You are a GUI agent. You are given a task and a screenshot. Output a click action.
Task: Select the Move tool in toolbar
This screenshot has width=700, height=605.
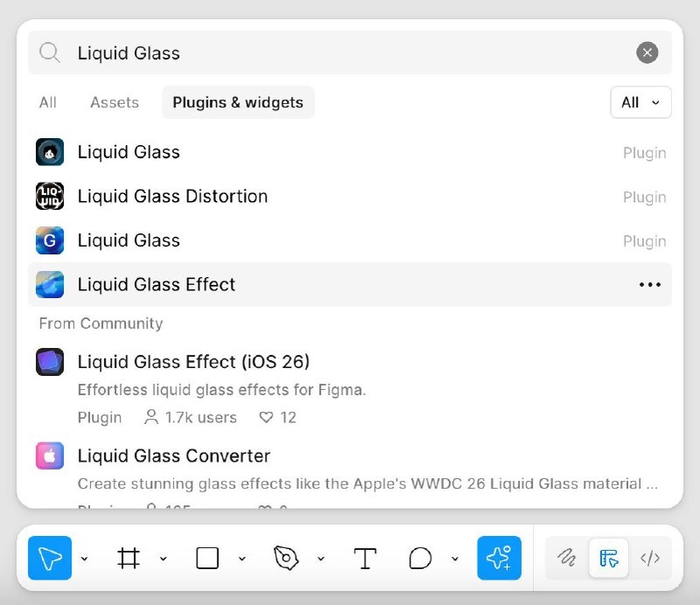point(50,558)
